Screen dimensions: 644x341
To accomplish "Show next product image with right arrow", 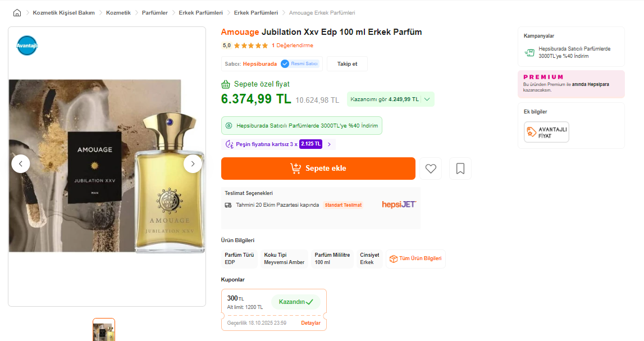I will [193, 163].
